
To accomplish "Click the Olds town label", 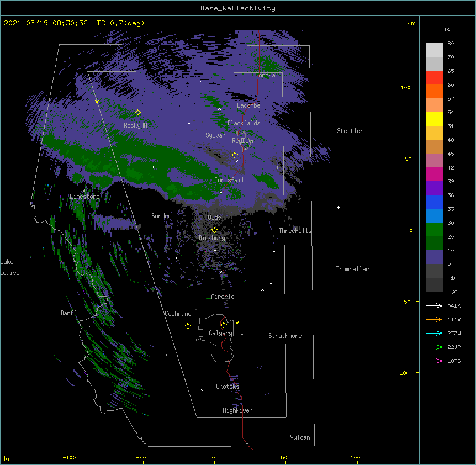I will click(214, 218).
